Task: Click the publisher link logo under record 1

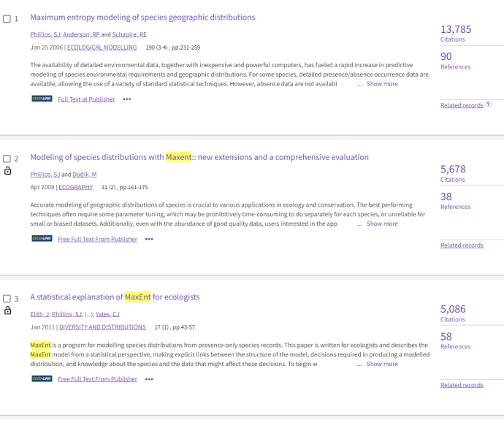Action: click(41, 99)
